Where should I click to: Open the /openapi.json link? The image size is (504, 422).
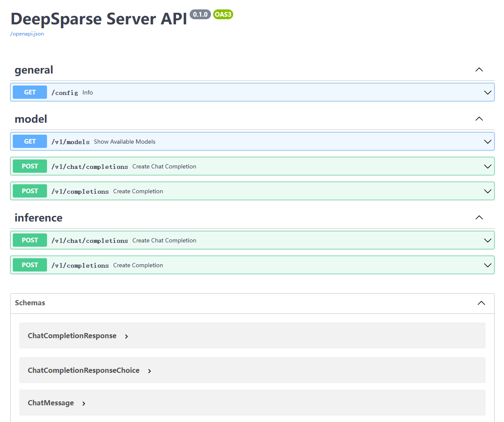coord(27,34)
